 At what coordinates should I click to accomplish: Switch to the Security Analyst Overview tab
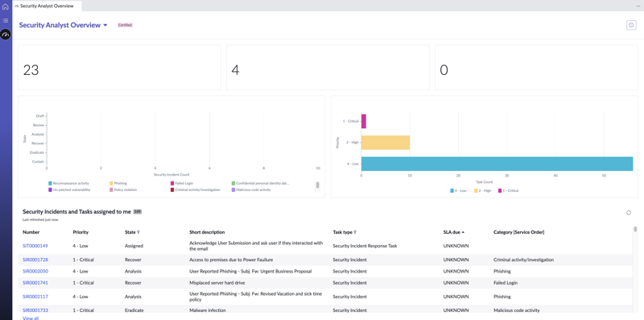[47, 6]
